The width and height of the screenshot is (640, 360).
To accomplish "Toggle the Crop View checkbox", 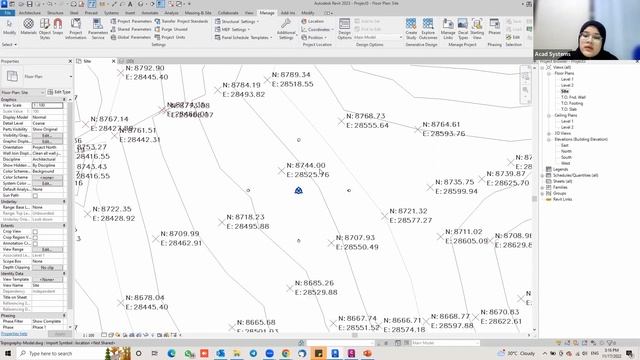I will click(x=35, y=231).
